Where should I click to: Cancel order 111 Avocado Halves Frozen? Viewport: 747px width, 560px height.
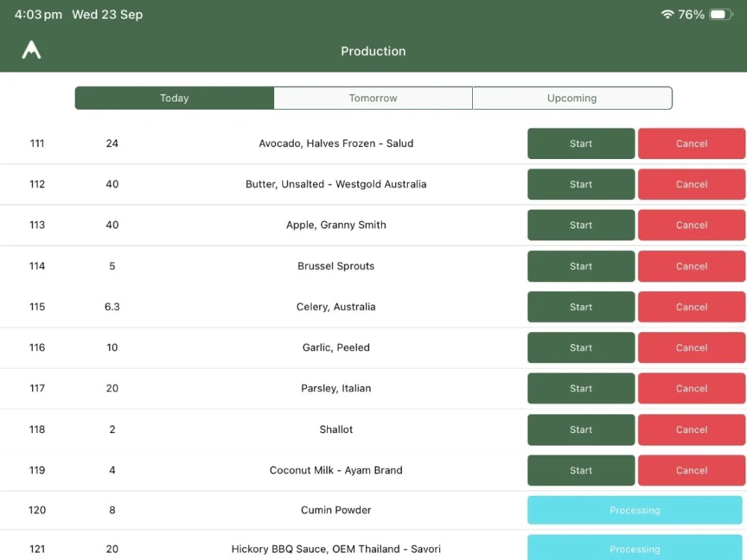click(x=692, y=143)
